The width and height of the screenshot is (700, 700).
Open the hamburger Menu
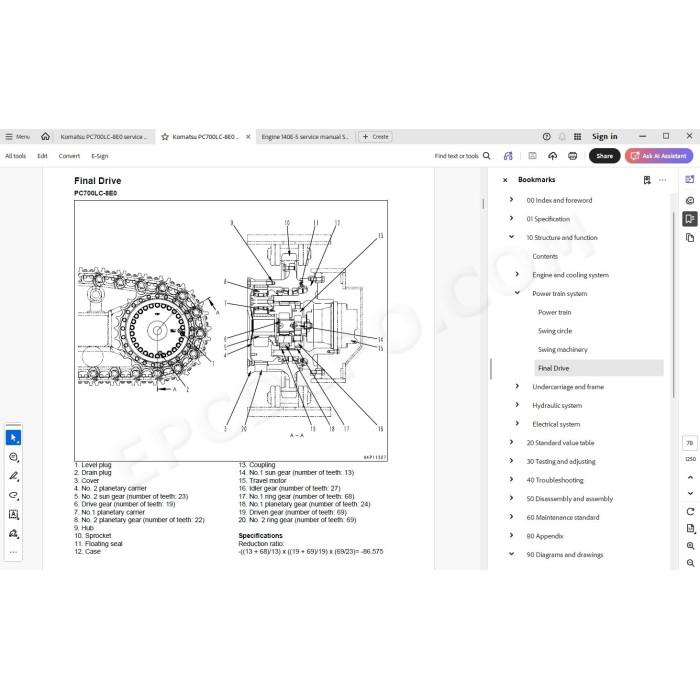click(x=17, y=137)
